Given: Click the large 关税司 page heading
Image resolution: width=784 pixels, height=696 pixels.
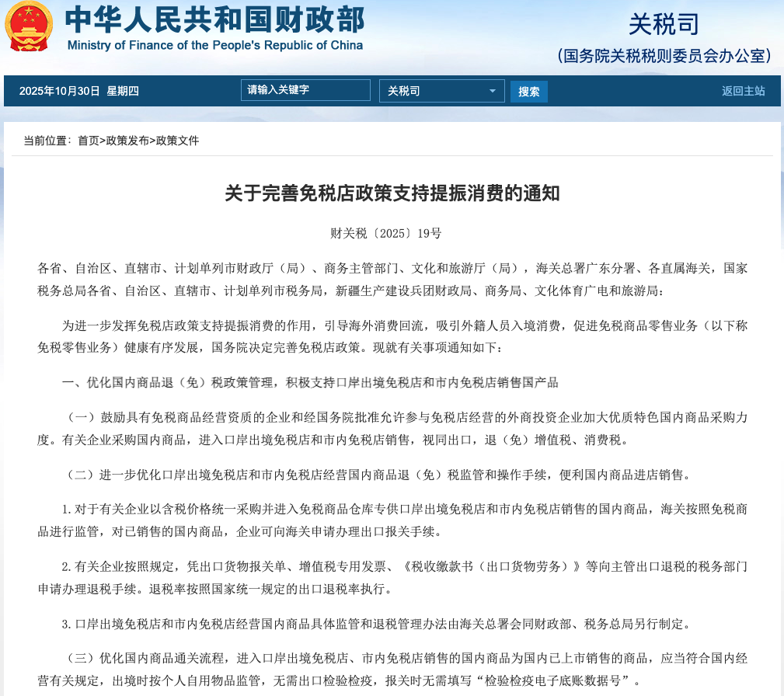Looking at the screenshot, I should tap(664, 23).
